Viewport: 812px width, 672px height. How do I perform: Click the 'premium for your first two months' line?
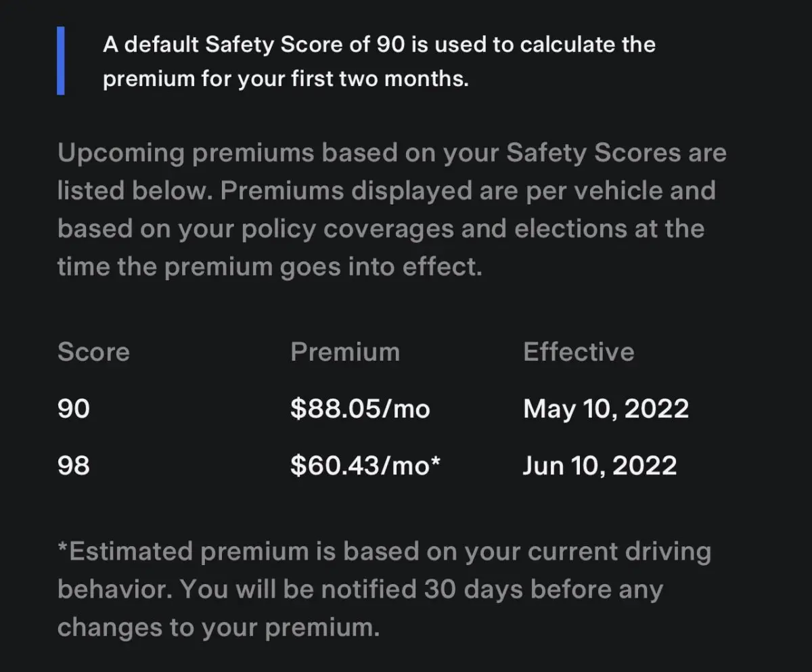[x=285, y=79]
